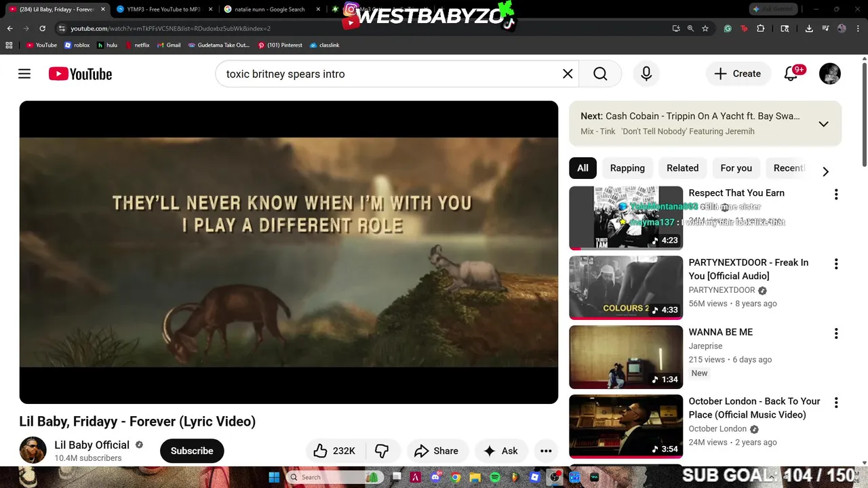Open the WANNA BE ME thumbnail

(x=626, y=357)
